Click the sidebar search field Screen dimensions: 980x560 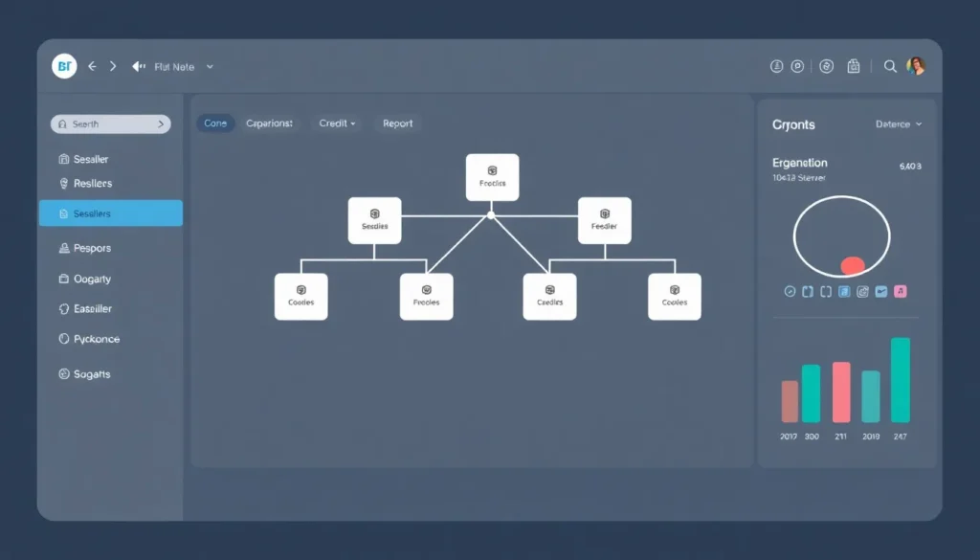click(x=110, y=124)
